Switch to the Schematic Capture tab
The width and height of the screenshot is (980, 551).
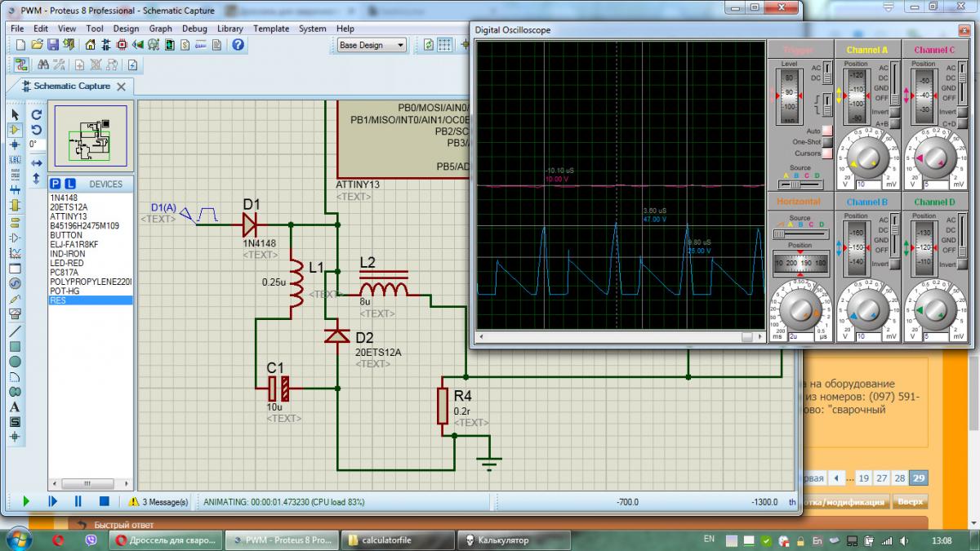pos(71,87)
